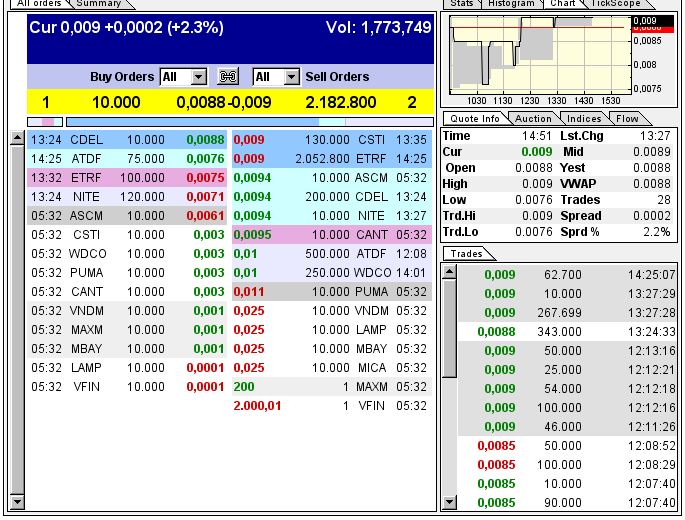This screenshot has width=685, height=520.
Task: Click order book scrollbar down arrow
Action: click(17, 502)
